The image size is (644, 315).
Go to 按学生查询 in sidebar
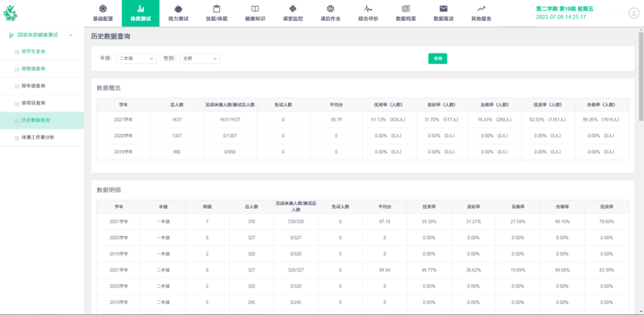(42, 52)
